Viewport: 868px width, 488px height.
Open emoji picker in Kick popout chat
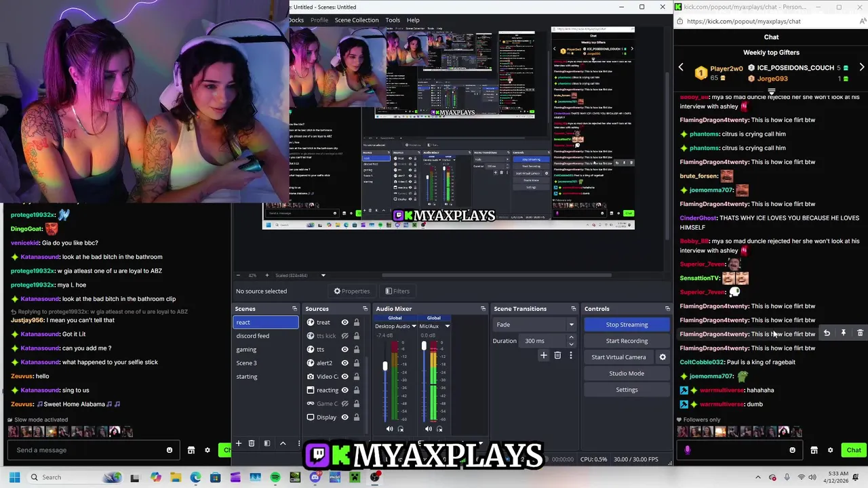[x=792, y=450]
